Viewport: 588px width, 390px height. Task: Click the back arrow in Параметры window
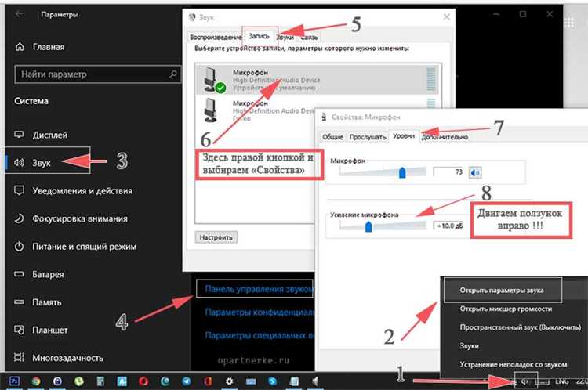[x=19, y=14]
